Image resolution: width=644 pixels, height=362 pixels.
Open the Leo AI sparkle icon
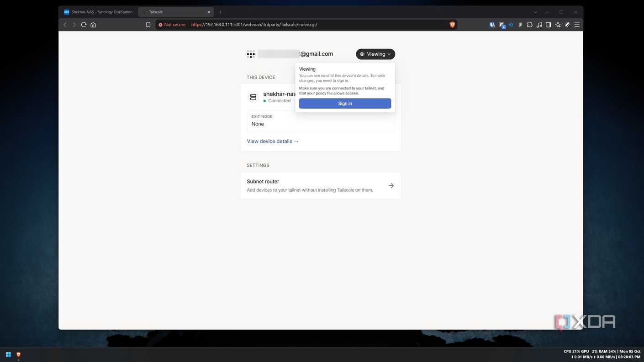point(558,25)
